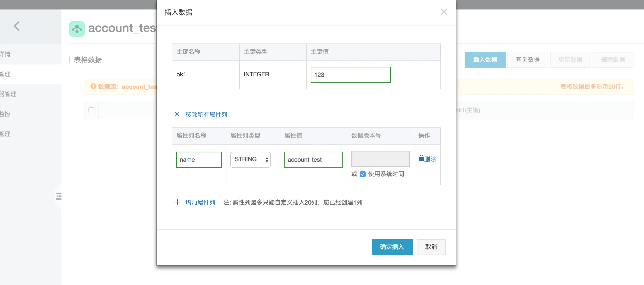This screenshot has height=285, width=644.
Task: Click the X icon to remove all attribute columns
Action: pos(177,114)
